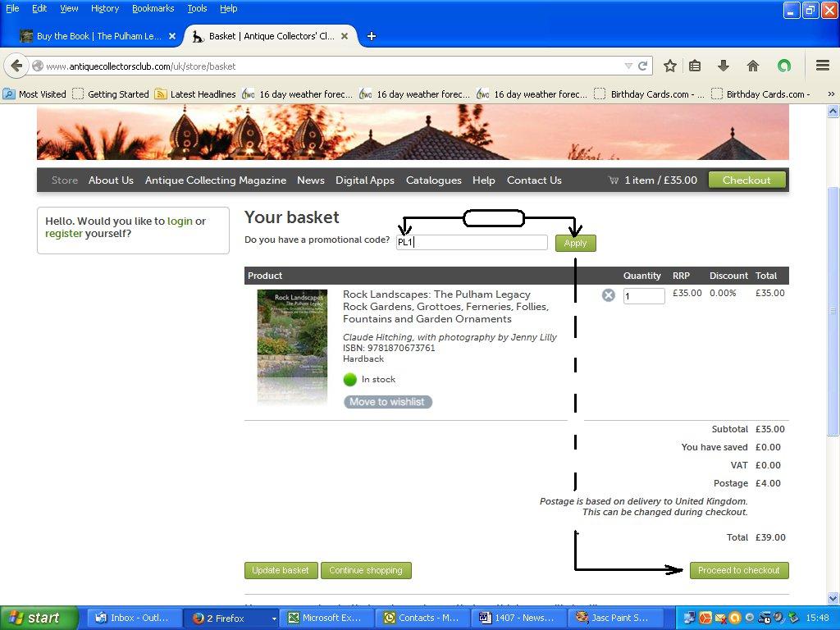The height and width of the screenshot is (630, 840).
Task: Open the Windows Start menu
Action: (39, 618)
